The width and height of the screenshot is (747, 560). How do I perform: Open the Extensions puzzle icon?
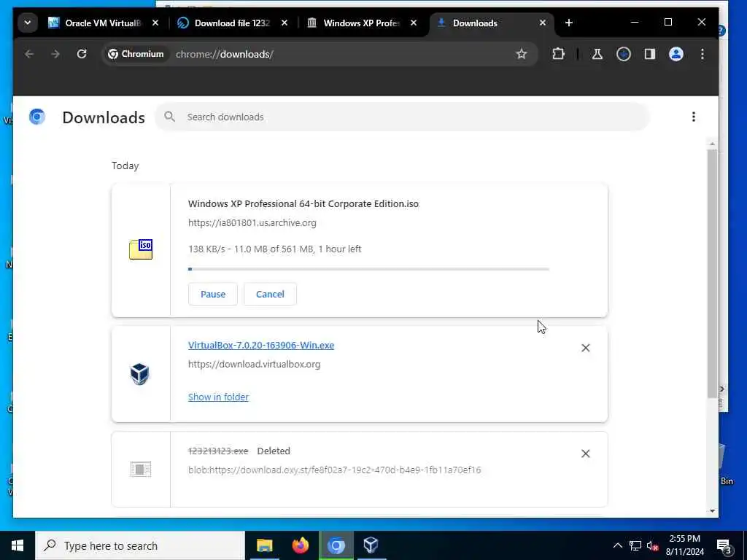[x=558, y=54]
